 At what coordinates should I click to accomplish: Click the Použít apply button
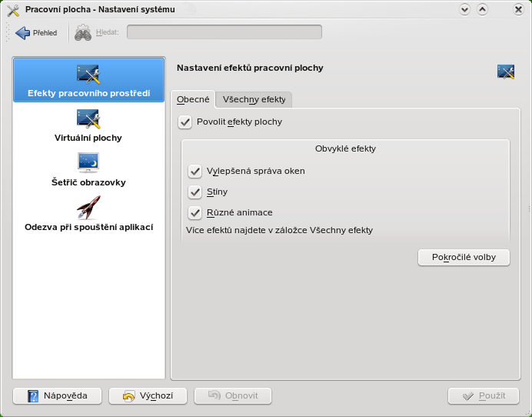pyautogui.click(x=484, y=396)
